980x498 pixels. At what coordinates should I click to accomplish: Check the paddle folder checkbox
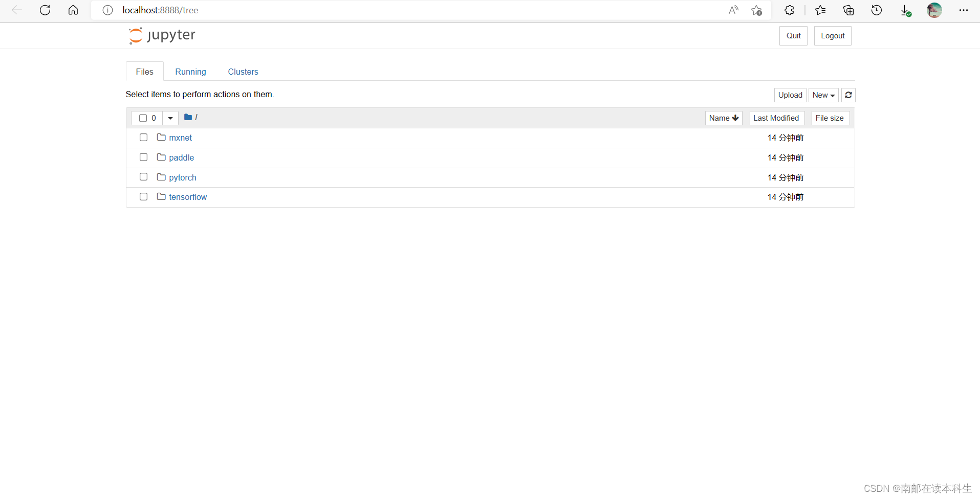143,157
